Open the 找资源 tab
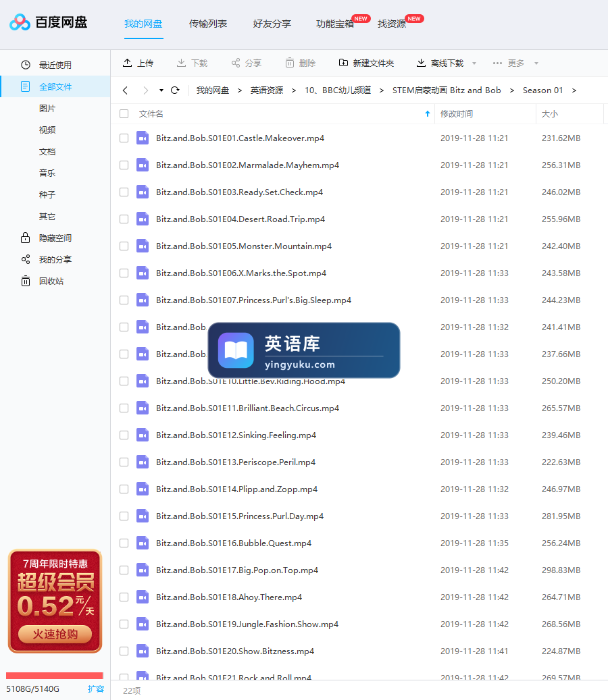 [x=392, y=24]
